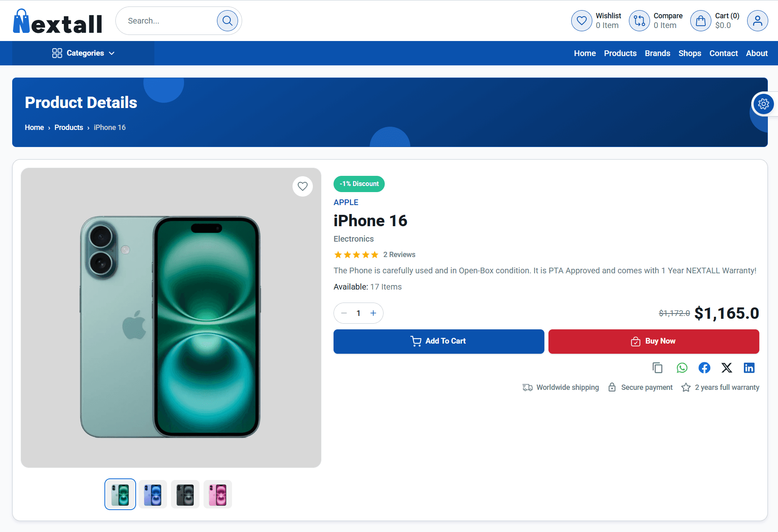Copy the product link icon
This screenshot has width=778, height=532.
(657, 368)
